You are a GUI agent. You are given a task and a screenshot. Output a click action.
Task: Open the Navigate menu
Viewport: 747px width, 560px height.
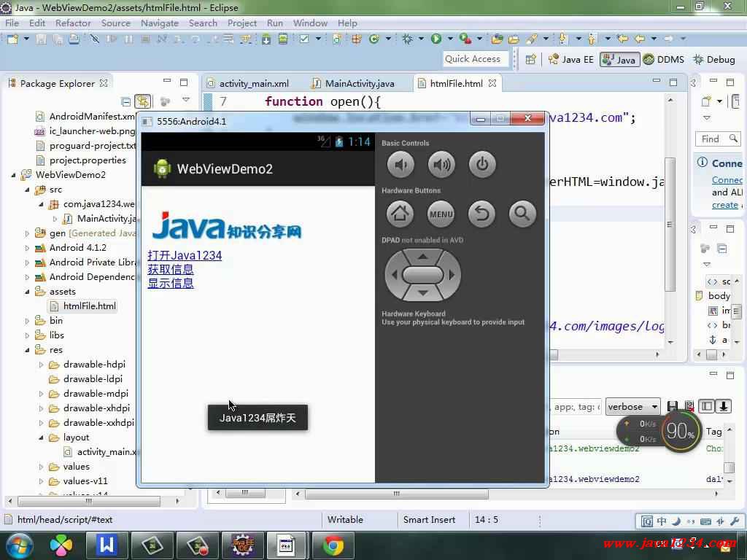tap(160, 23)
